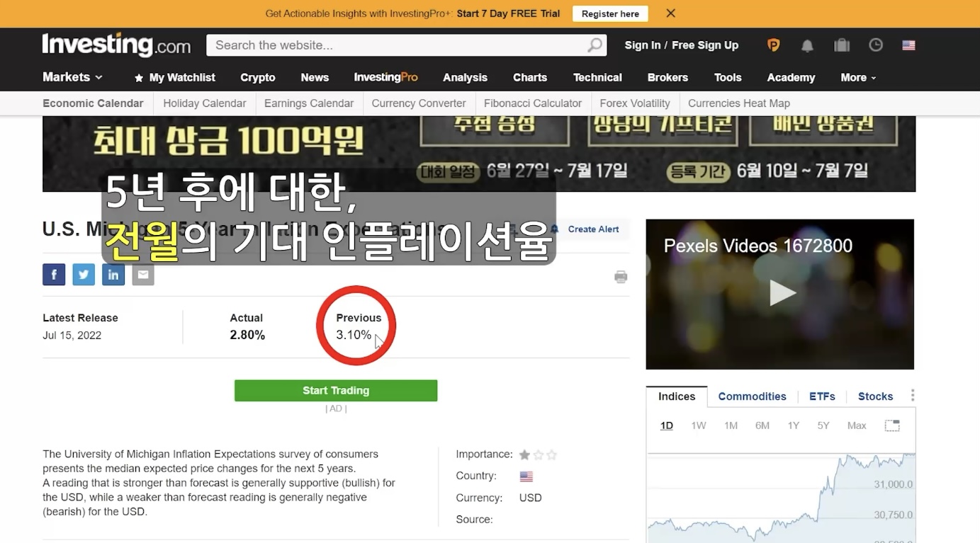
Task: Open the portfolio briefcase icon
Action: [x=842, y=45]
